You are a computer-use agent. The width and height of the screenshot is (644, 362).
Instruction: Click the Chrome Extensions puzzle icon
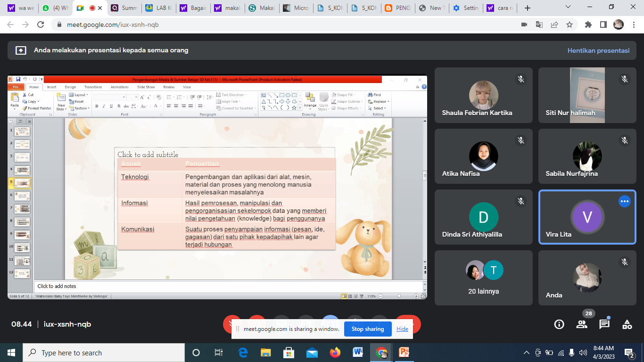(588, 25)
